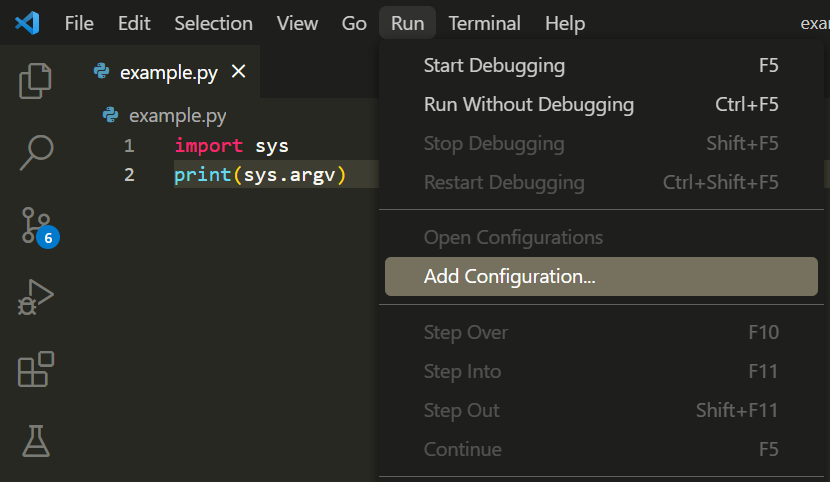Image resolution: width=830 pixels, height=482 pixels.
Task: Close the example.py editor tab
Action: (x=239, y=71)
